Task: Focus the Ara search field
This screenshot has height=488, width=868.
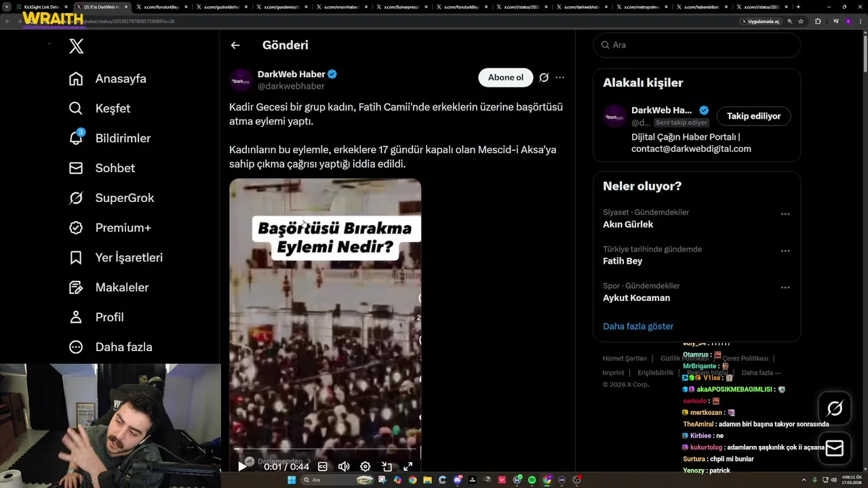Action: point(696,45)
